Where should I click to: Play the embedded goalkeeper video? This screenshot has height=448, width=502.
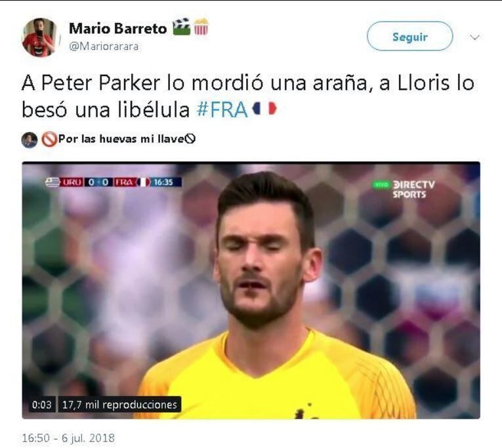click(x=251, y=290)
